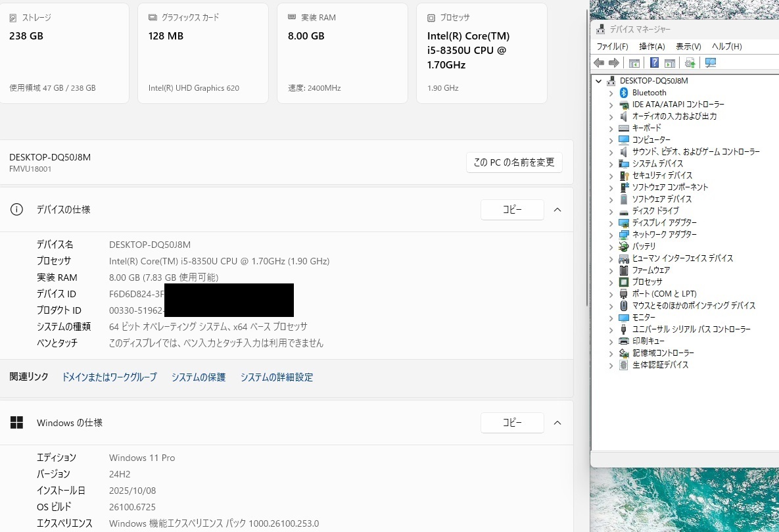The width and height of the screenshot is (779, 532).
Task: Select the IDE ATA/ATAPI コントローラー icon
Action: [624, 105]
